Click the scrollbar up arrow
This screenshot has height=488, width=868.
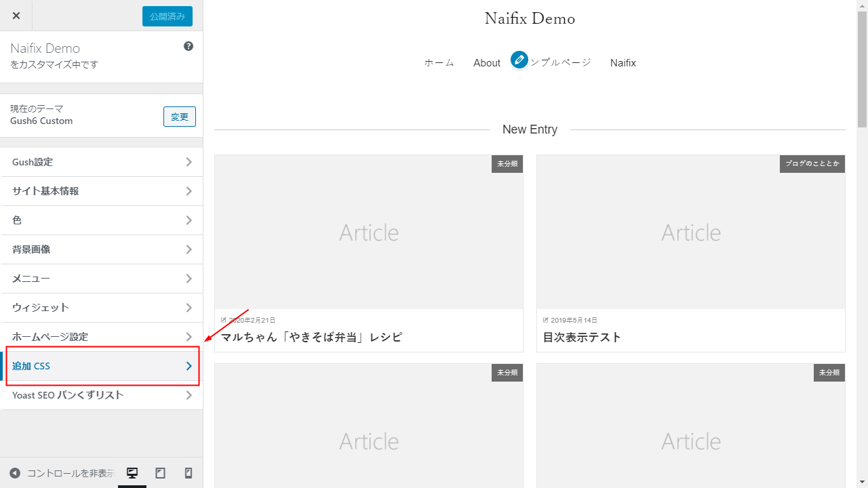click(862, 5)
